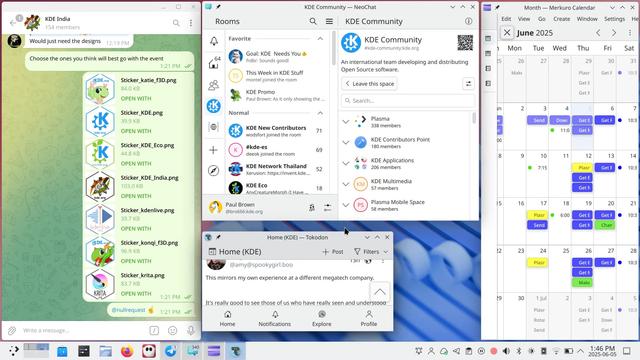Open space settings button beside Leave this space
Viewport: 640px width, 360px height.
click(468, 84)
